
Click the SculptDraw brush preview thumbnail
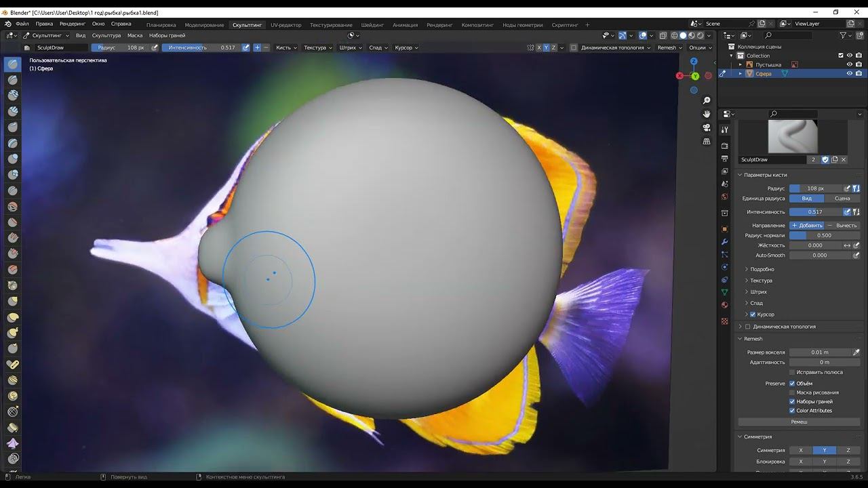click(x=792, y=136)
